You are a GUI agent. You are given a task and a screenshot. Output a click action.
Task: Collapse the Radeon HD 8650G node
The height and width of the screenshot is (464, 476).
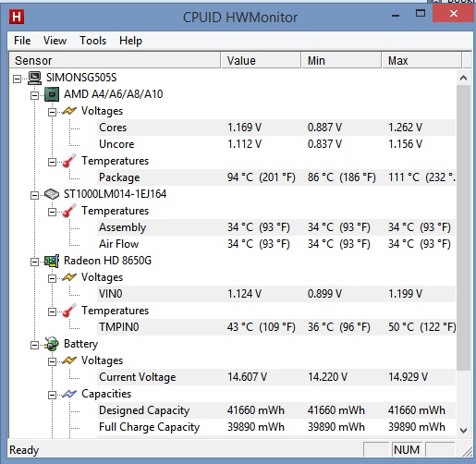(x=34, y=262)
